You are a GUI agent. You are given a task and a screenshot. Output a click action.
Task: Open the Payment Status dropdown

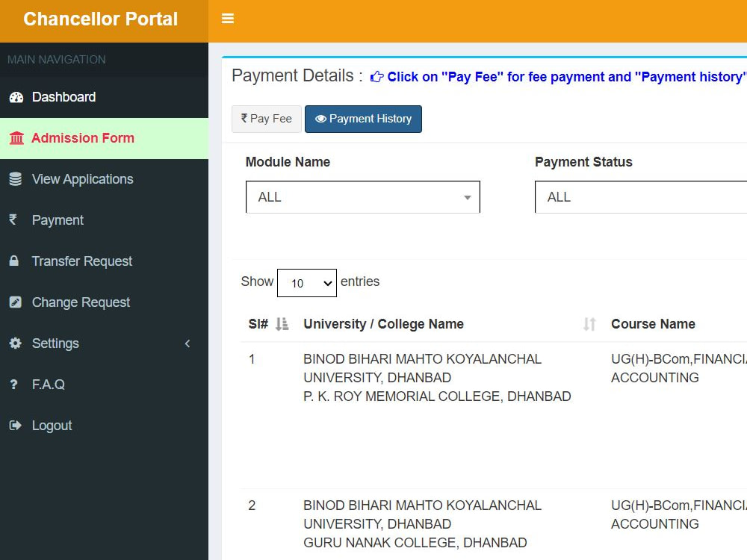641,196
